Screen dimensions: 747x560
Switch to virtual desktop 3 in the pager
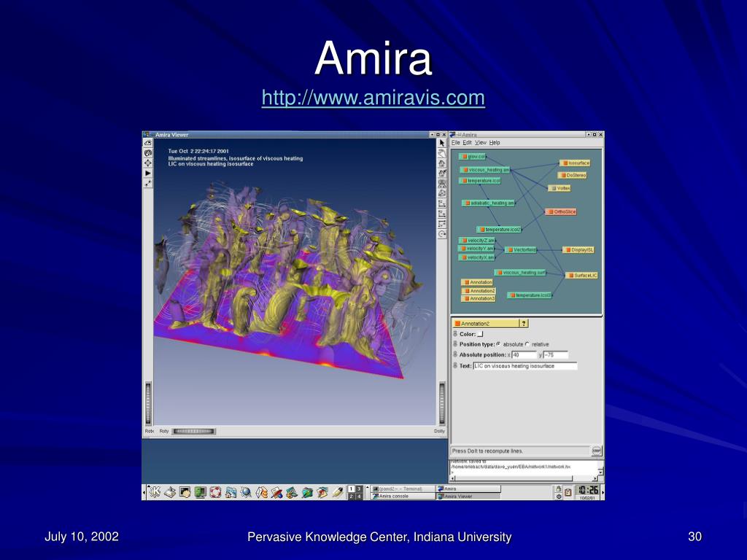tap(359, 489)
